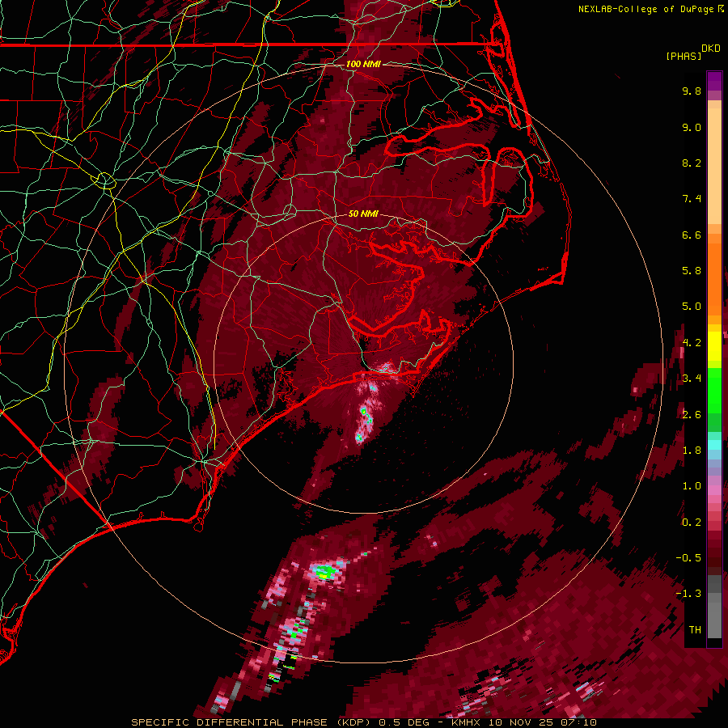Click the 5.0 value on the color scale
Image resolution: width=728 pixels, height=728 pixels.
tap(692, 307)
